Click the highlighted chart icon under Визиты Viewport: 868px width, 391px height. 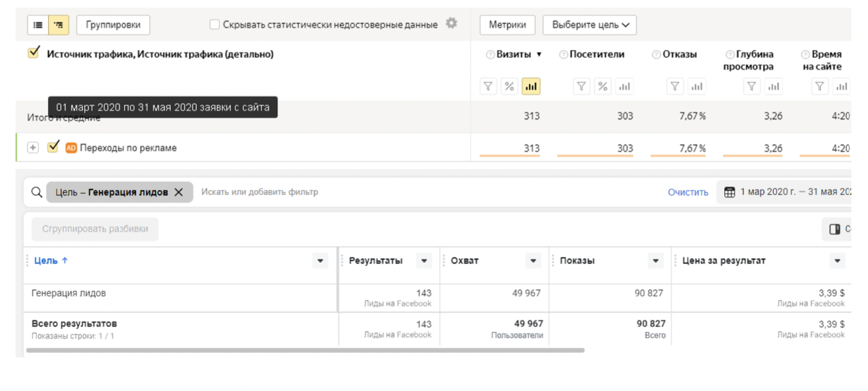[x=531, y=87]
